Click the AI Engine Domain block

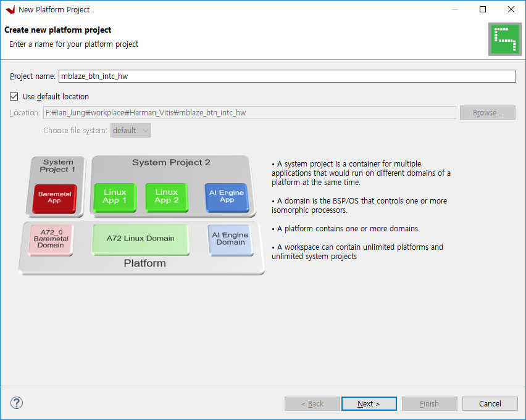(230, 240)
